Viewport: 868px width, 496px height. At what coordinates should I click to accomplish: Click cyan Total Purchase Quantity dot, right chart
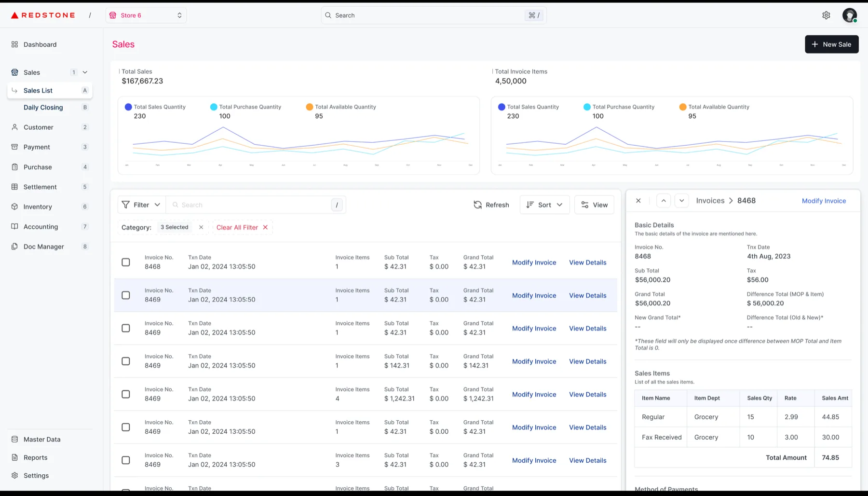click(587, 107)
